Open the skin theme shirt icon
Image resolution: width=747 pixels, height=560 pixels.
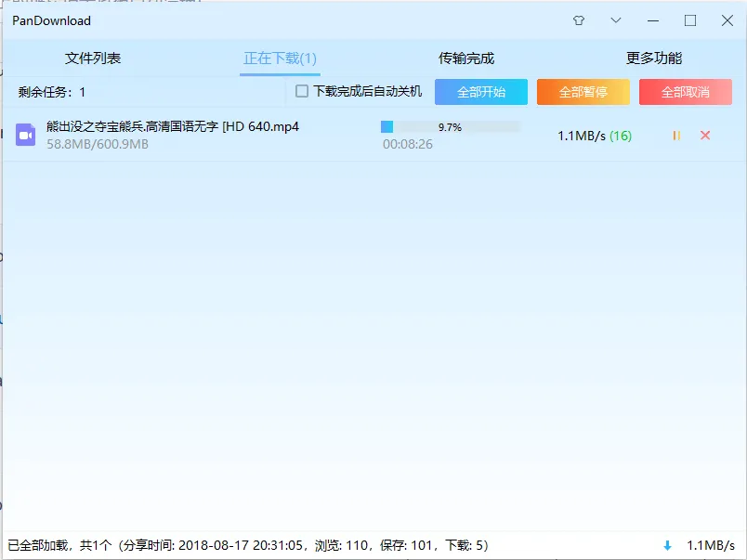click(x=578, y=20)
